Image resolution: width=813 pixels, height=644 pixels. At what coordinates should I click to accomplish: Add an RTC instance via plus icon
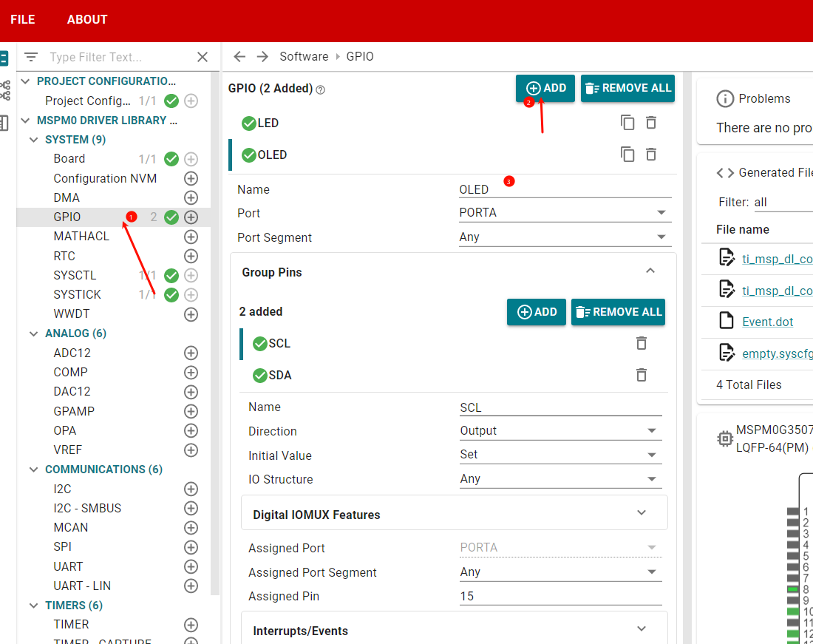click(x=191, y=256)
